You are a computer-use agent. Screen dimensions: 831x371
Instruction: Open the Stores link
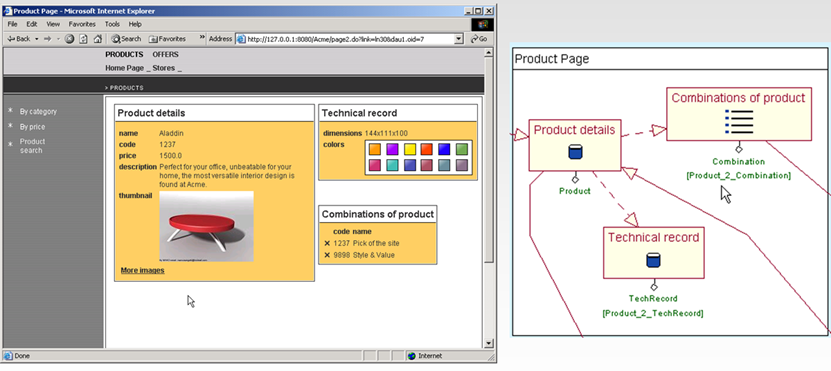tap(164, 68)
